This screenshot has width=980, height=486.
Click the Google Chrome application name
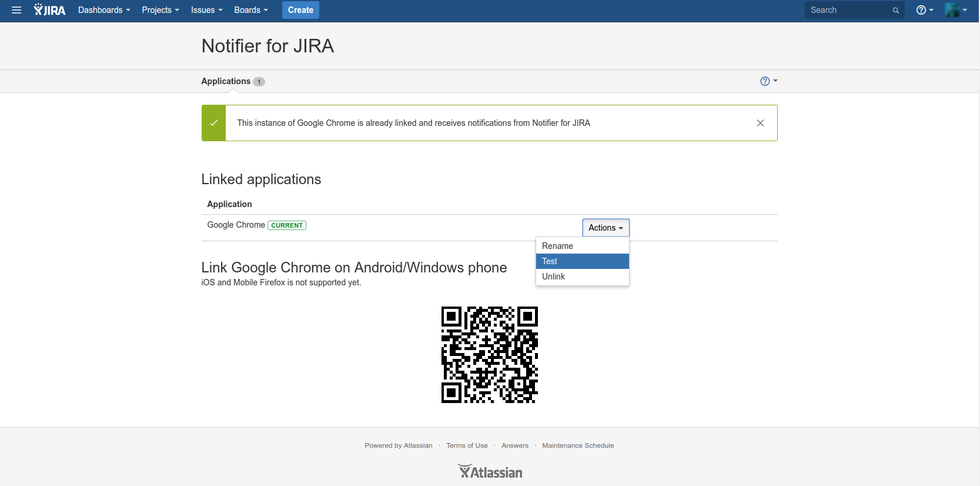click(236, 225)
